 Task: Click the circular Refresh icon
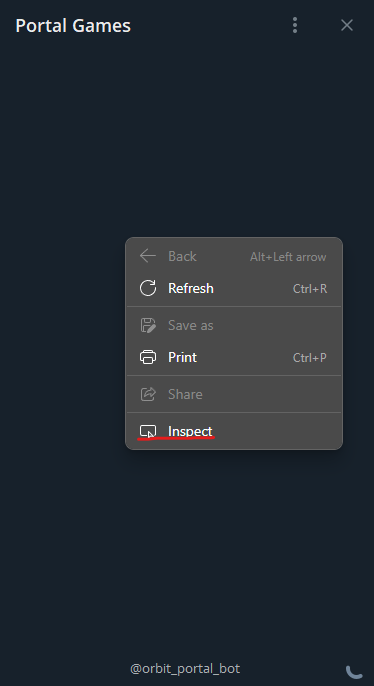[148, 288]
